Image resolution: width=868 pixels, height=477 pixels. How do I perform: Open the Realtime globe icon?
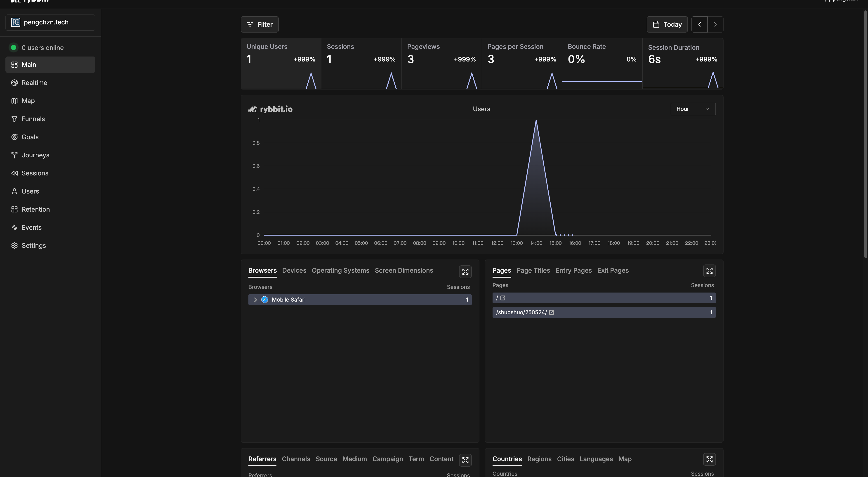[14, 83]
